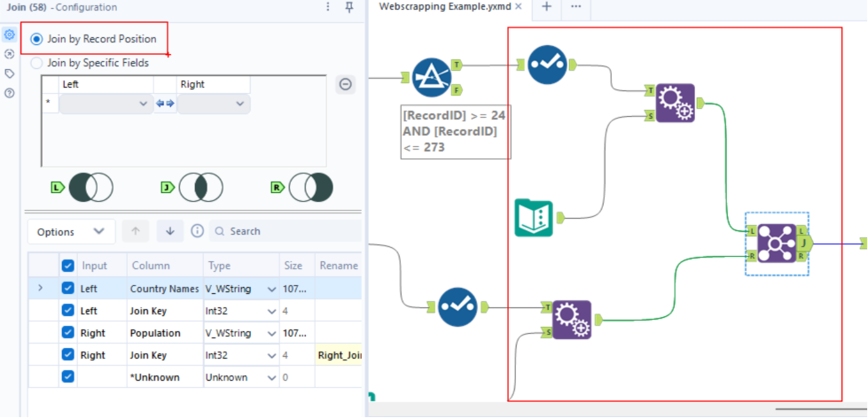Select the Text Input book tool
Image resolution: width=868 pixels, height=418 pixels.
coord(534,218)
